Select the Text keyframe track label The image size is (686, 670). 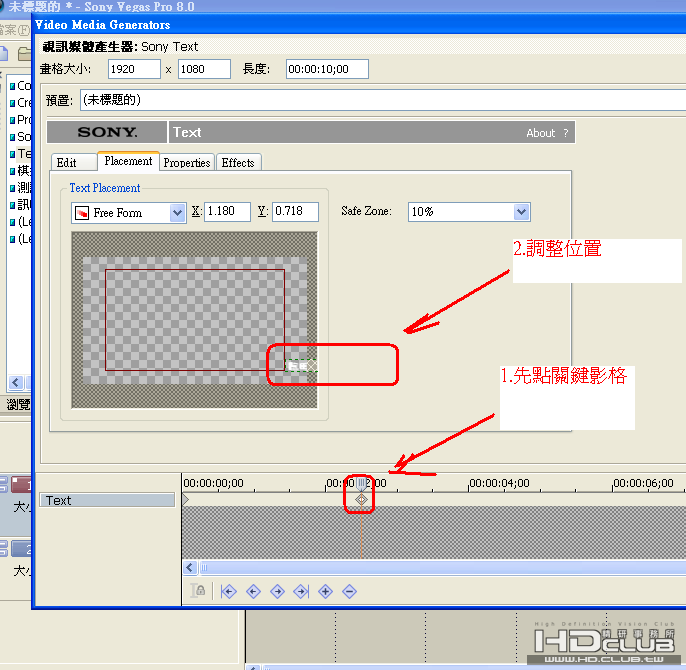(107, 500)
